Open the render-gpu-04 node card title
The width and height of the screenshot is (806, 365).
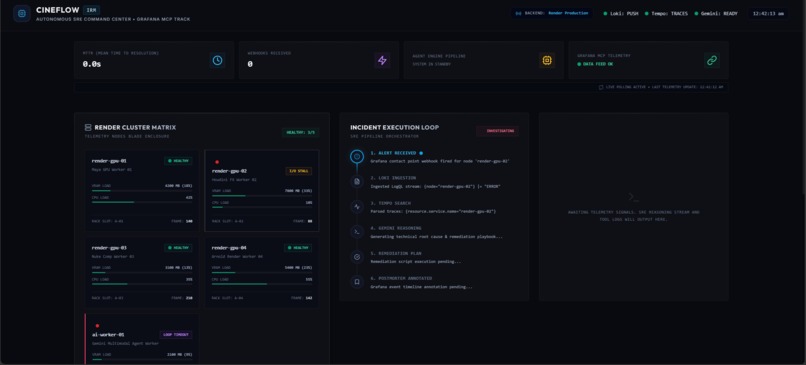pos(229,248)
